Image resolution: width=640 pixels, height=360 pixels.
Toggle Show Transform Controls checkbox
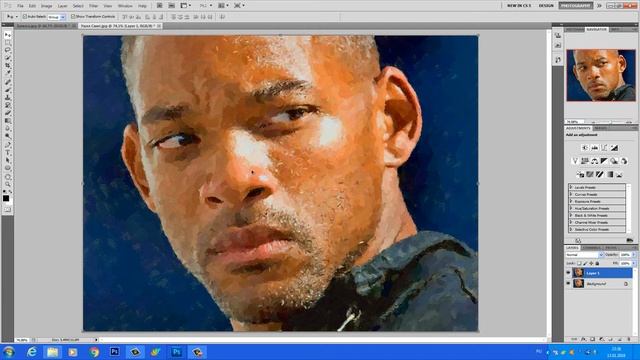73,17
